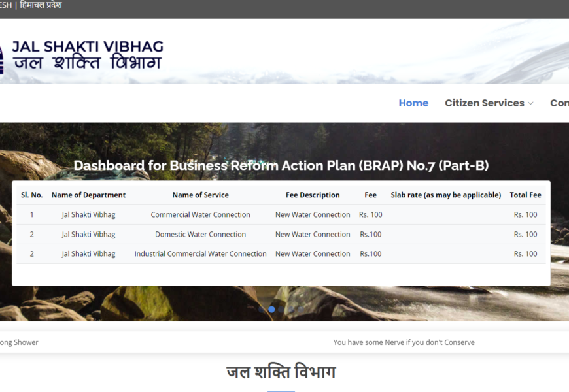The image size is (569, 392).
Task: Click the BRAP No.7 (Part-B) dashboard heading
Action: point(281,165)
